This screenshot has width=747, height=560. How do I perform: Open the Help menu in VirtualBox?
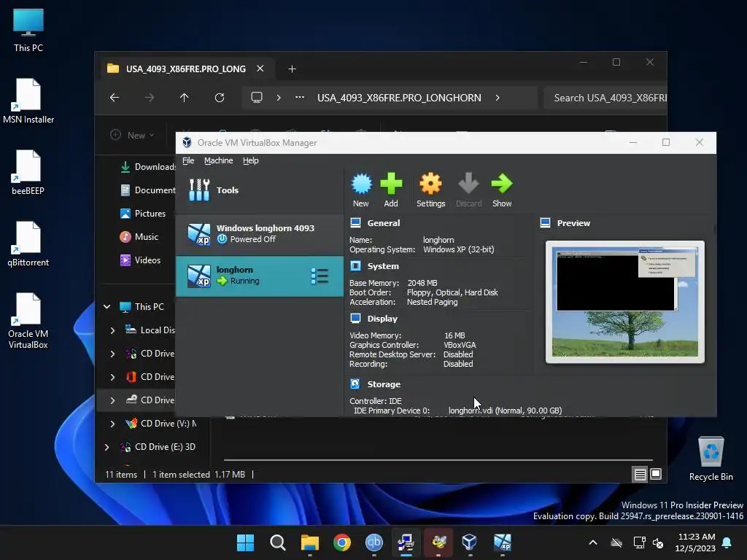pos(251,160)
